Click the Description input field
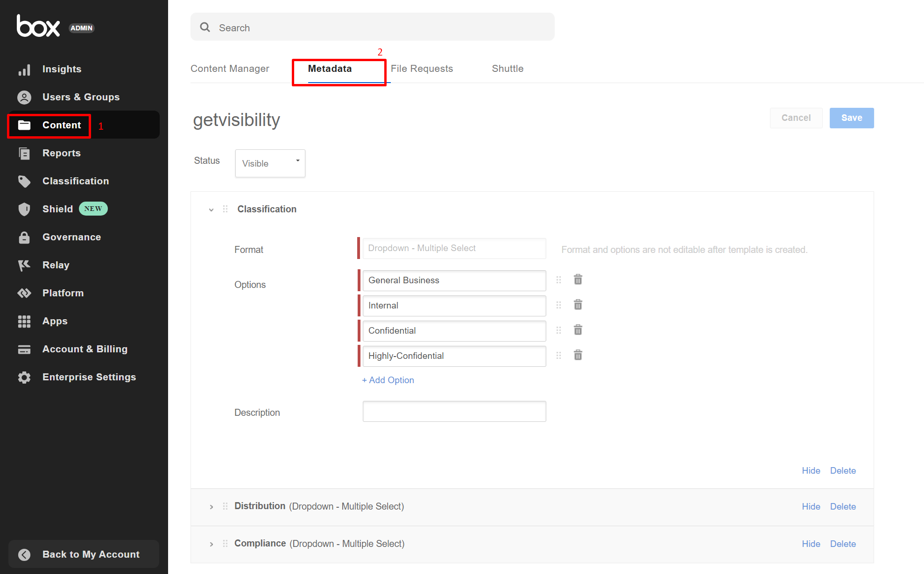 tap(454, 411)
